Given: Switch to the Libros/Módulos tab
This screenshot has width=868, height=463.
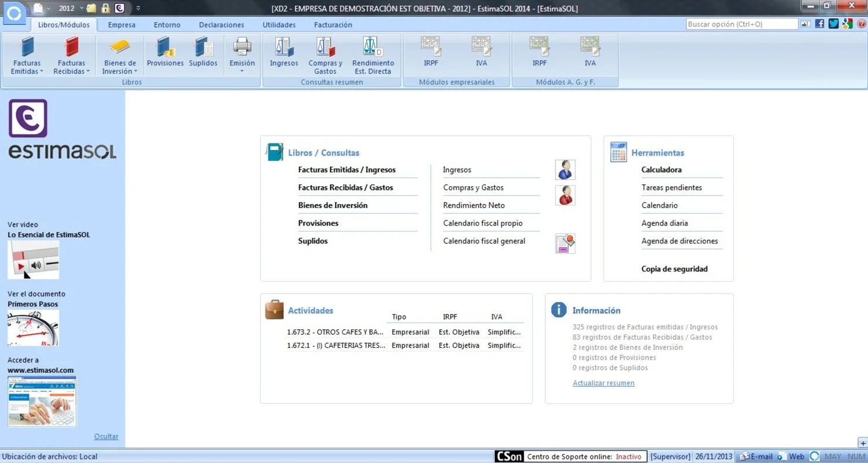Looking at the screenshot, I should 64,25.
